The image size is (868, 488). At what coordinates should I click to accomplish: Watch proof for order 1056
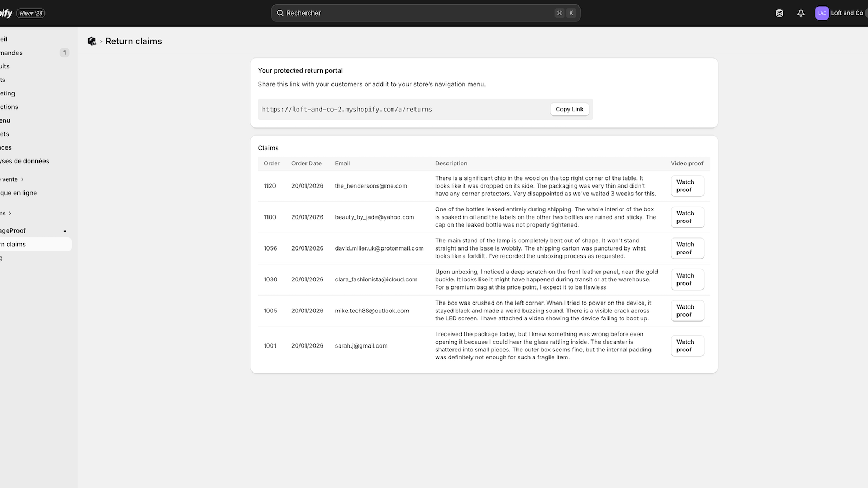tap(686, 248)
